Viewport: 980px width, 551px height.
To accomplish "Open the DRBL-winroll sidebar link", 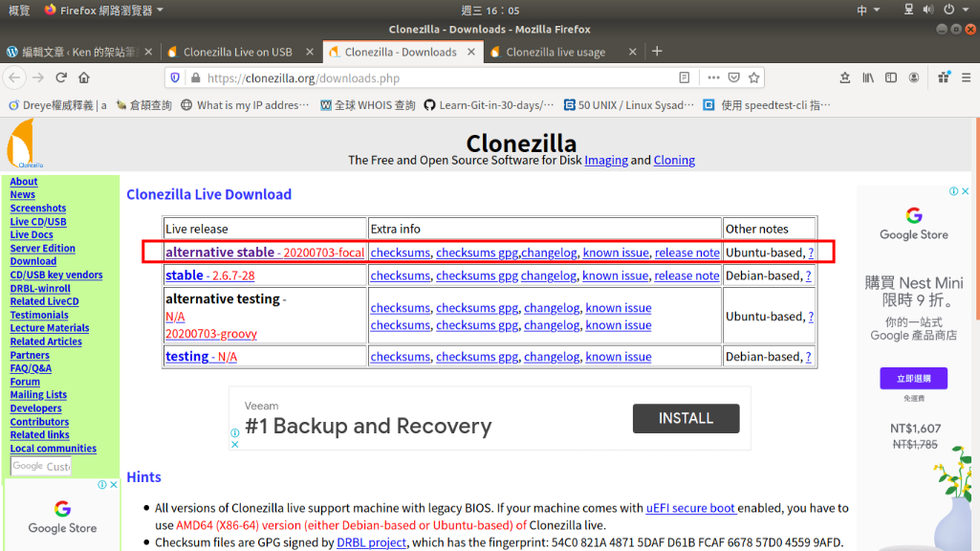I will 40,288.
